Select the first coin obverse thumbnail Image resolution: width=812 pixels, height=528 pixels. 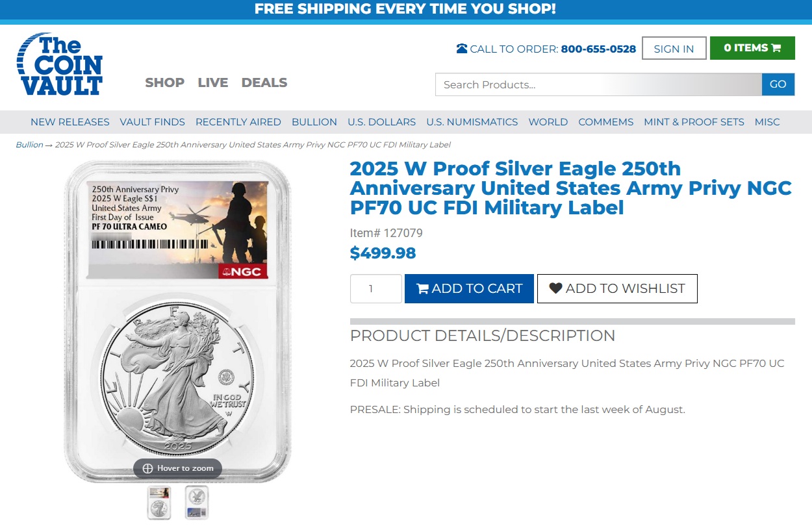[159, 503]
